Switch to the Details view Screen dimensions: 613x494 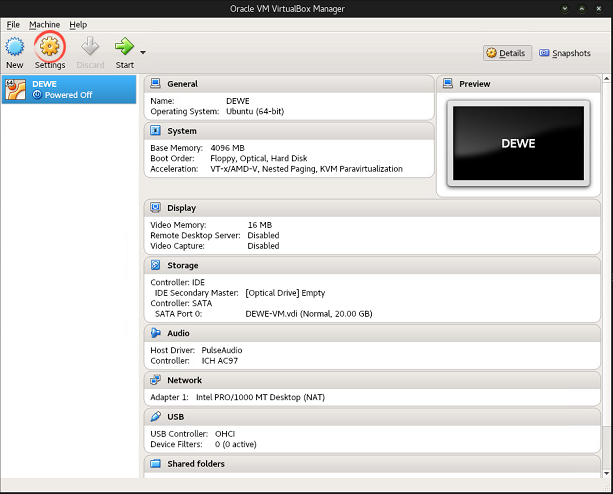point(507,53)
